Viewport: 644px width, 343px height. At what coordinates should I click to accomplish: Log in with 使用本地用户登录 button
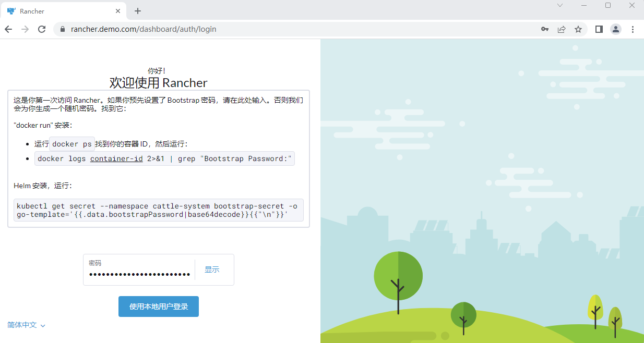(159, 307)
